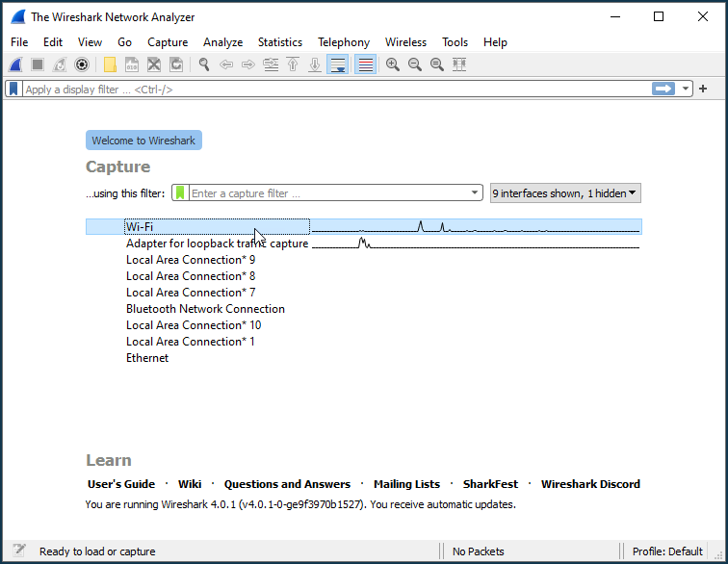Click the display filter bookmark icon

pyautogui.click(x=13, y=89)
